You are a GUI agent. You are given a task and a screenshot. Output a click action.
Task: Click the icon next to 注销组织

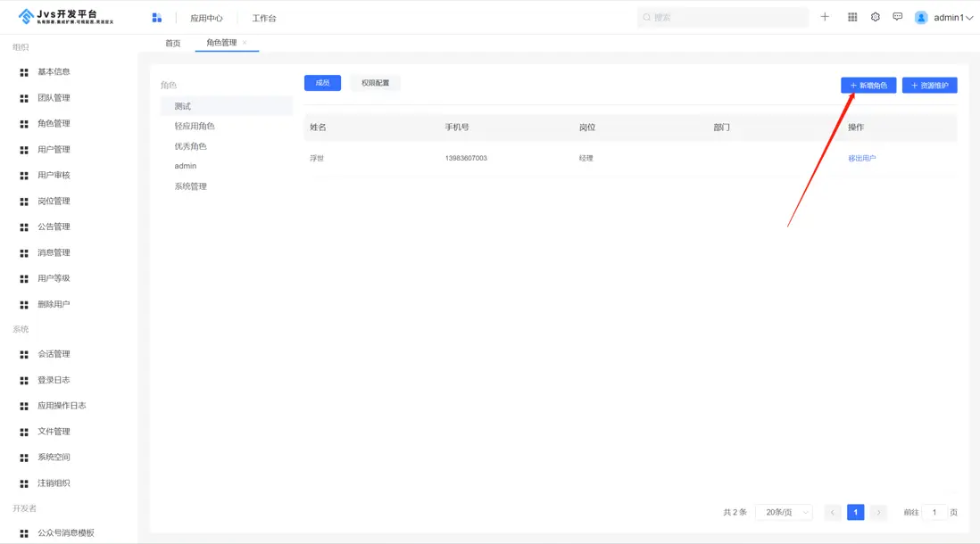point(24,483)
